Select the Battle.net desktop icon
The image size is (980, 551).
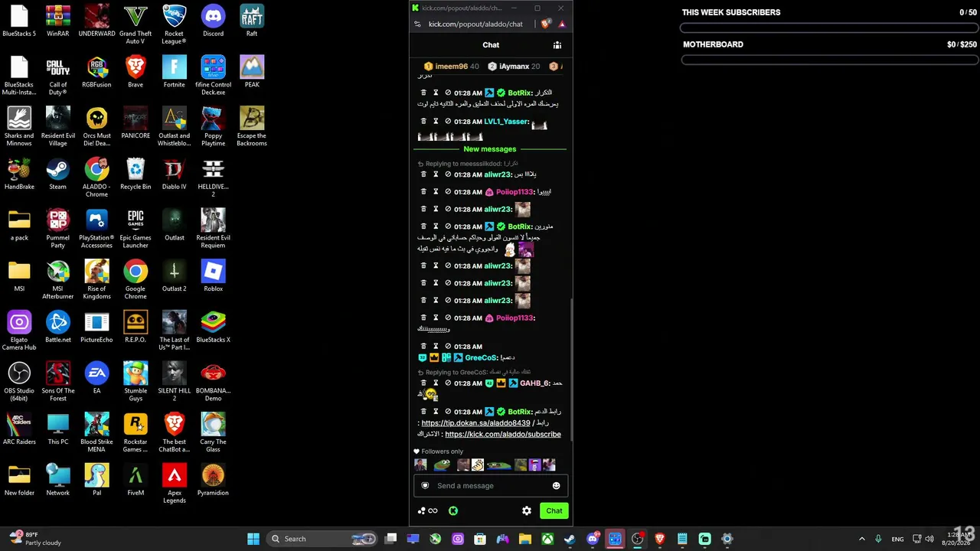pos(57,327)
